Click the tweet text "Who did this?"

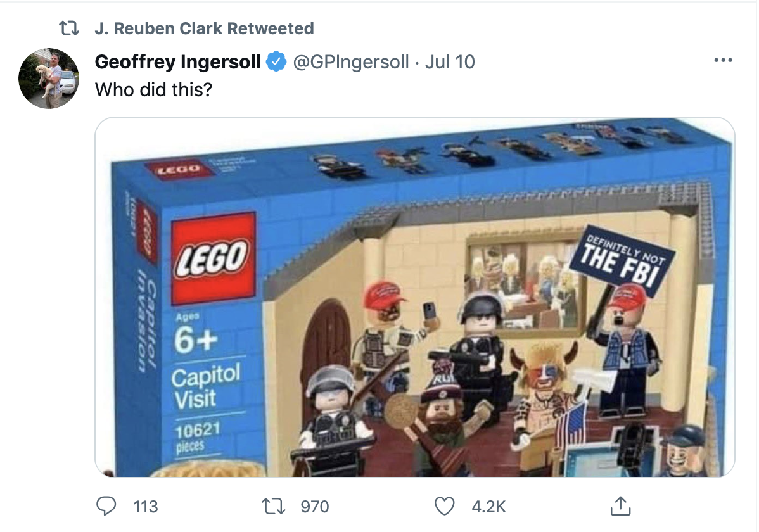pyautogui.click(x=153, y=89)
